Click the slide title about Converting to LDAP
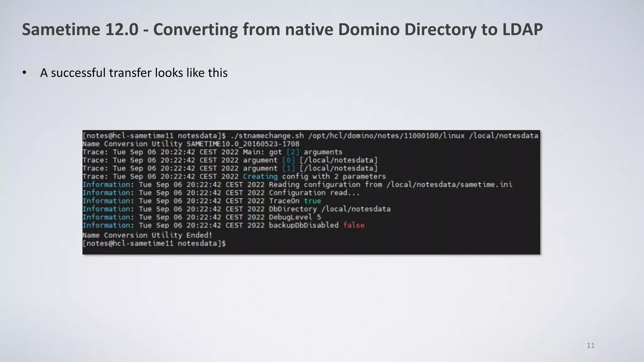This screenshot has height=362, width=644. (282, 30)
